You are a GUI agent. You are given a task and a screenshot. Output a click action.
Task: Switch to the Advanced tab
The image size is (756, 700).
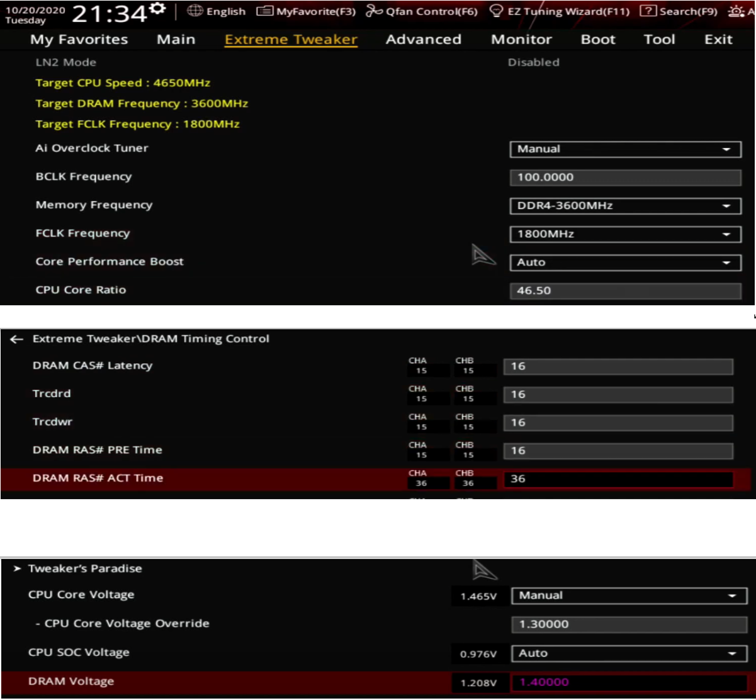[423, 39]
